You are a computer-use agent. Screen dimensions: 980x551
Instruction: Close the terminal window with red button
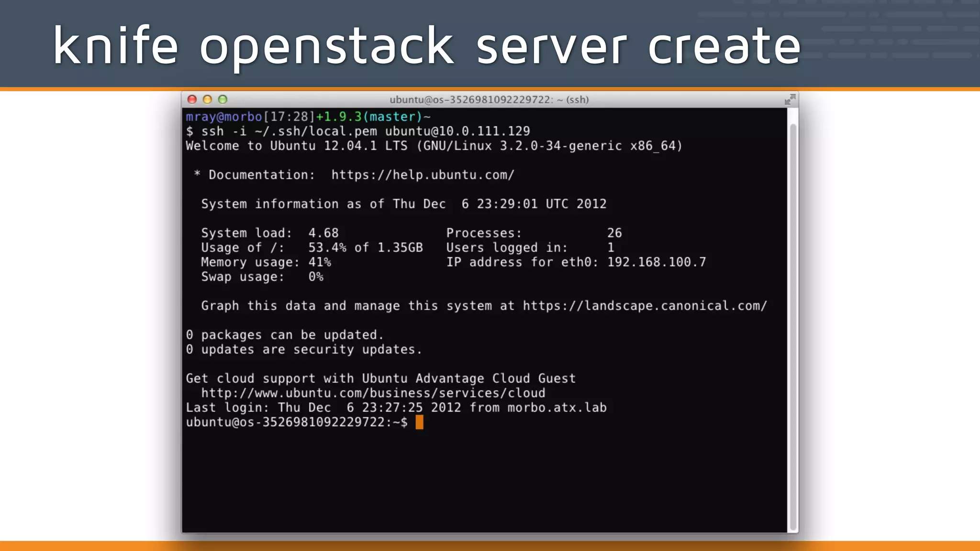[192, 99]
